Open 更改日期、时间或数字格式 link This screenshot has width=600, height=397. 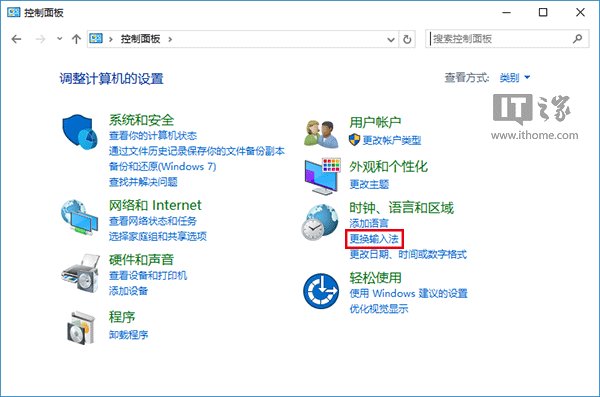point(408,254)
